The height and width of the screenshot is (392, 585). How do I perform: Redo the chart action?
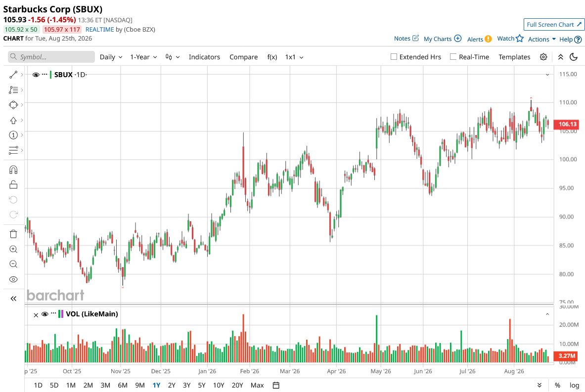[13, 215]
